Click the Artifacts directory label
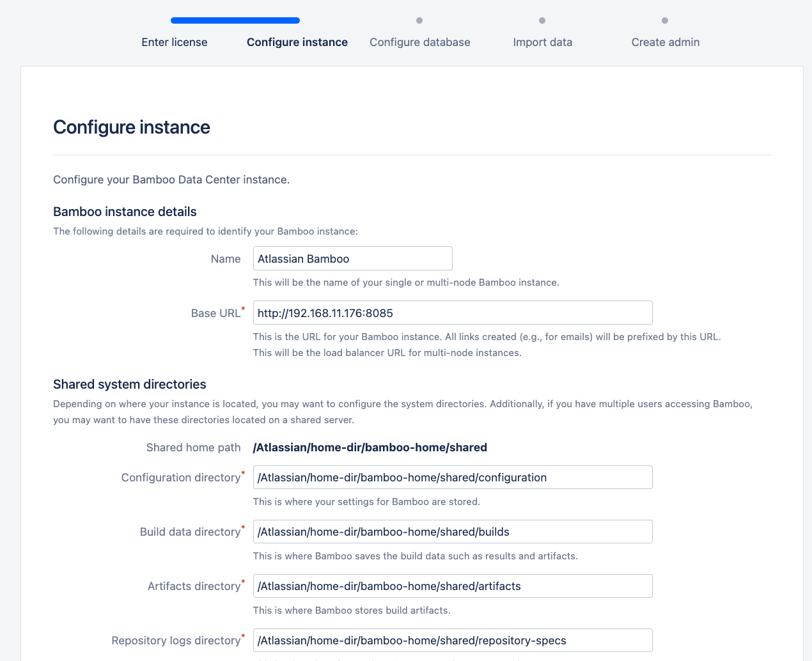 click(x=194, y=586)
